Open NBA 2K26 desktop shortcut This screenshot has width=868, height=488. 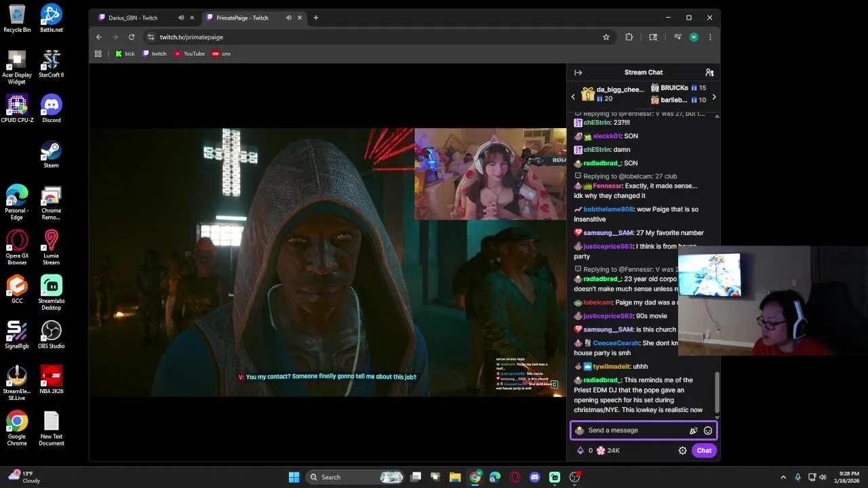click(x=52, y=380)
